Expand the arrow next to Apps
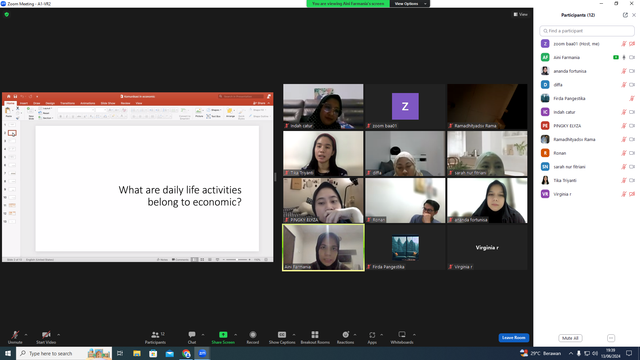The image size is (640, 360). tap(382, 335)
